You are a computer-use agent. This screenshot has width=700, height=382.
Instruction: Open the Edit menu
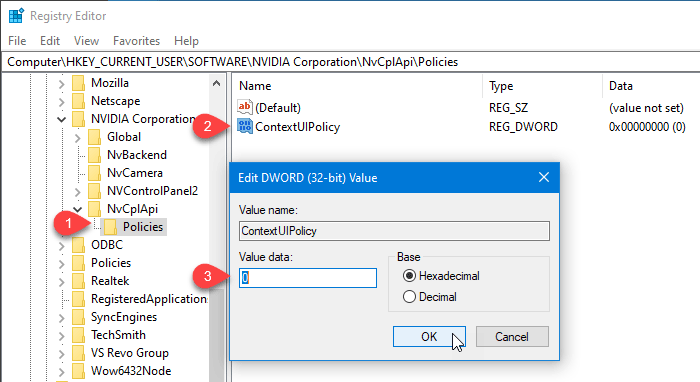(50, 41)
